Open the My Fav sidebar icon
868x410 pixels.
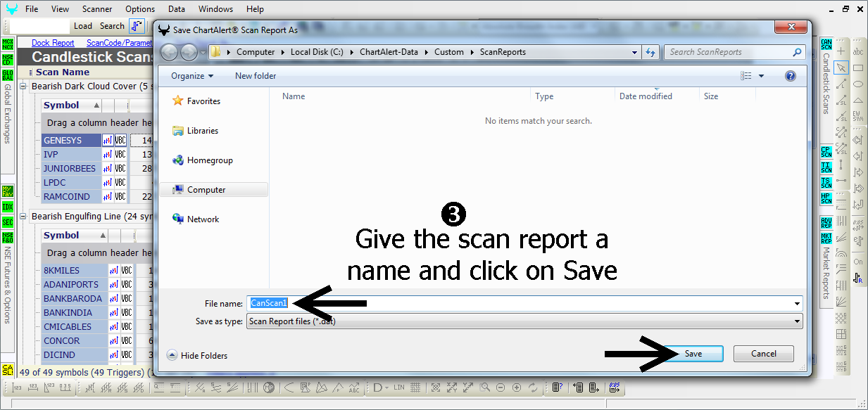(8, 191)
